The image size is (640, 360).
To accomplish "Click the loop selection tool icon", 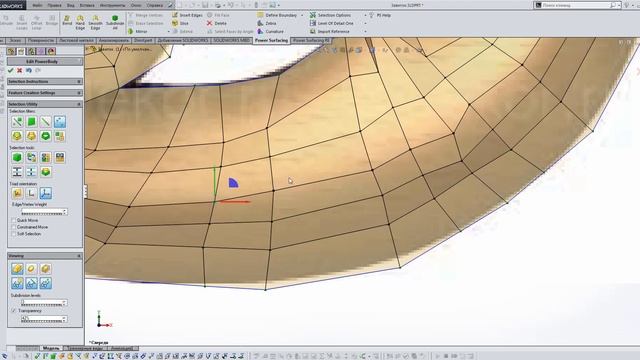I will [x=31, y=158].
